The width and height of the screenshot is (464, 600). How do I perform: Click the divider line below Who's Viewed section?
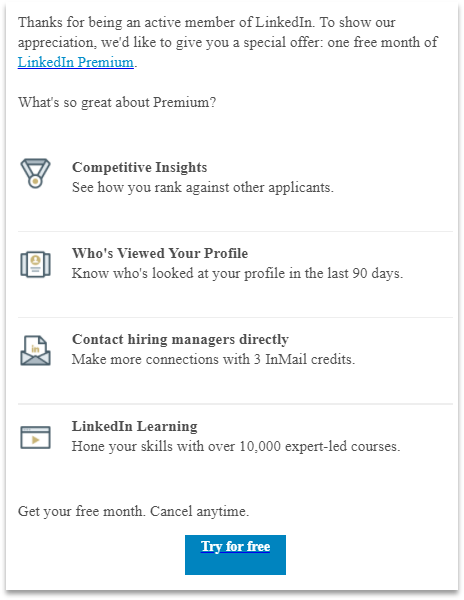point(235,317)
